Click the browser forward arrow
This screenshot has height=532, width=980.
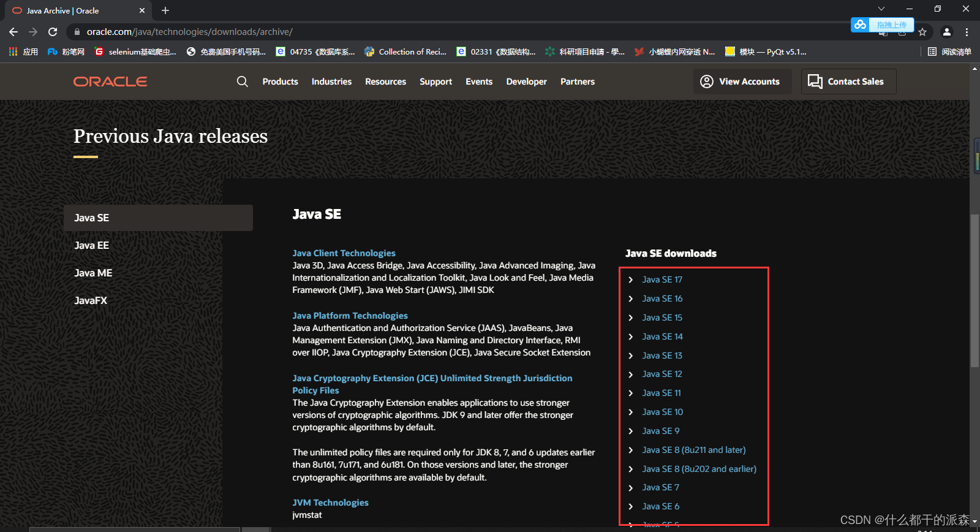click(33, 32)
